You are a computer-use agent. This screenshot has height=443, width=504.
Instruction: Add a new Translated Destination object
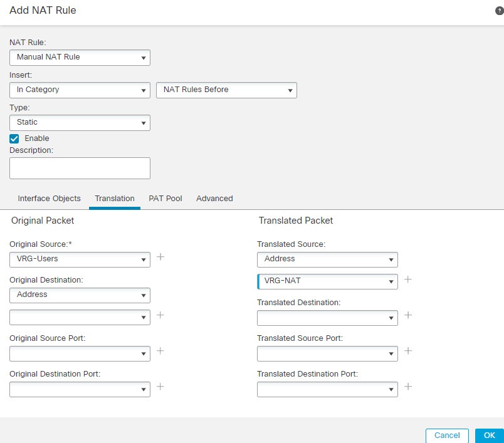[x=408, y=316]
